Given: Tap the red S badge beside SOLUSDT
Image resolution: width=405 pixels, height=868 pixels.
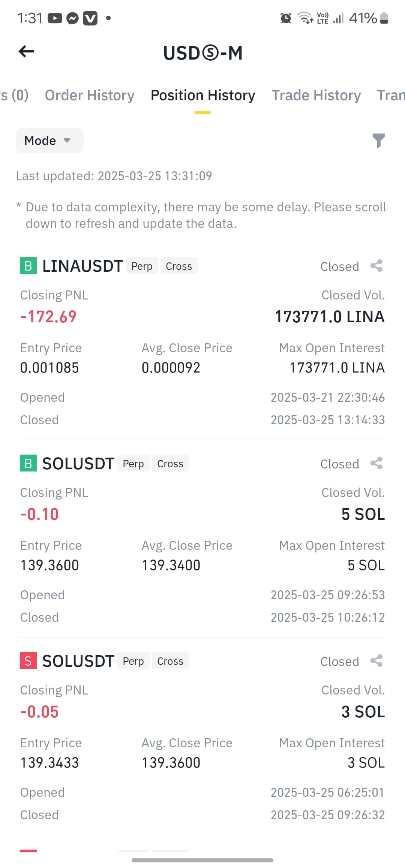Looking at the screenshot, I should point(28,661).
